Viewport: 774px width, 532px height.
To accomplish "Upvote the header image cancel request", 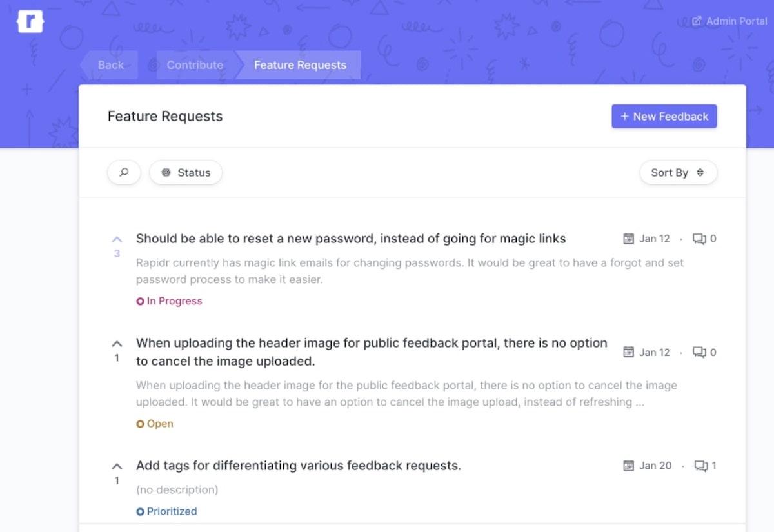I will pos(117,344).
